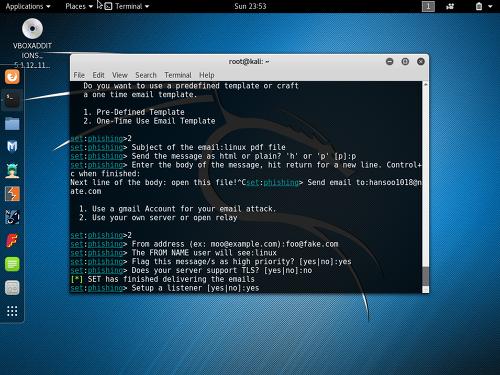This screenshot has height=375, width=500.
Task: Open the File menu in terminal
Action: click(x=79, y=75)
